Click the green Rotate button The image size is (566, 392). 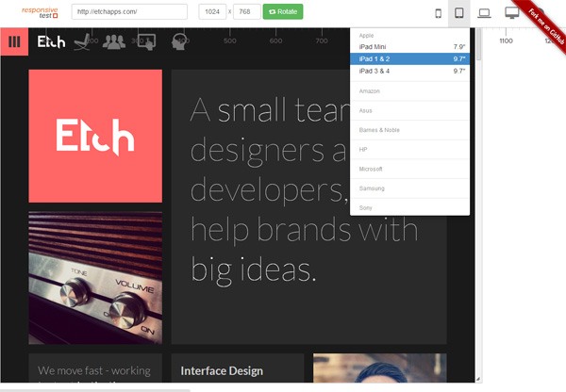(283, 12)
